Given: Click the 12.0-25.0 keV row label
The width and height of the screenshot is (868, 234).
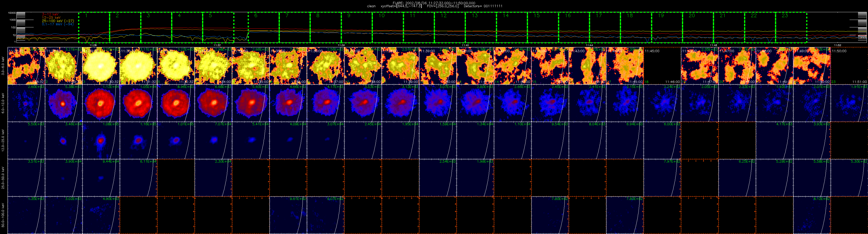Looking at the screenshot, I should 3,141.
